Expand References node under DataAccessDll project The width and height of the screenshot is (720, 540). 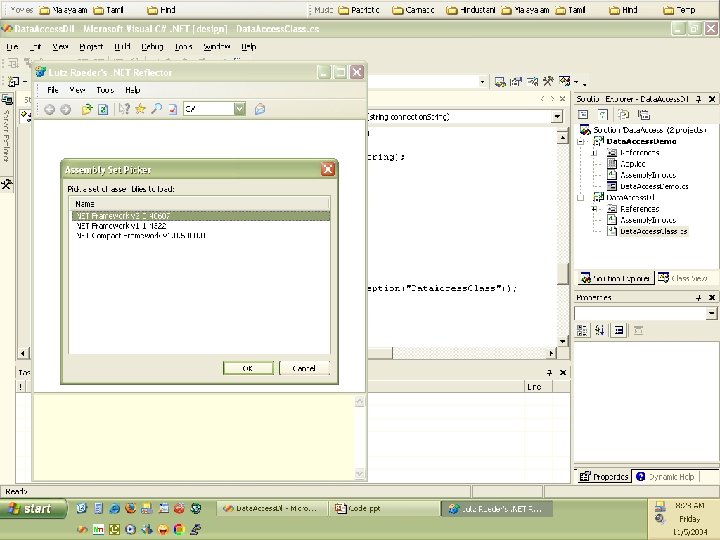tap(595, 209)
